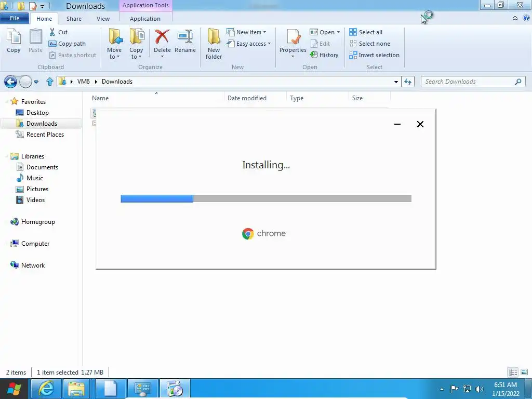
Task: Click Invert selection
Action: (x=374, y=55)
